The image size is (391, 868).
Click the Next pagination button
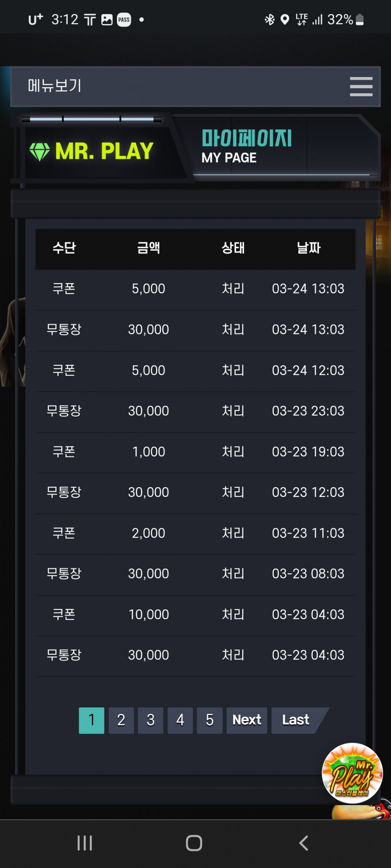click(247, 720)
